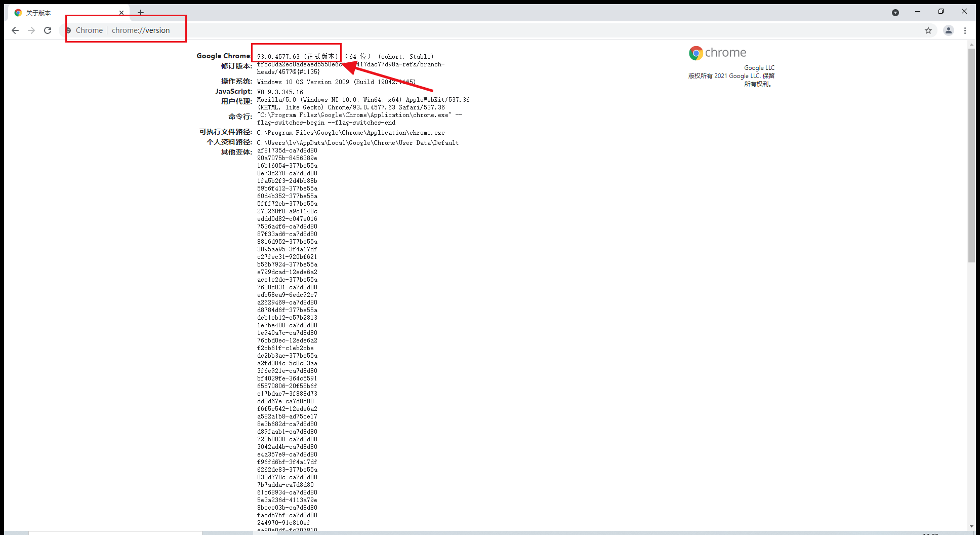Reload the chrome://version page
The width and height of the screenshot is (980, 535).
(48, 30)
